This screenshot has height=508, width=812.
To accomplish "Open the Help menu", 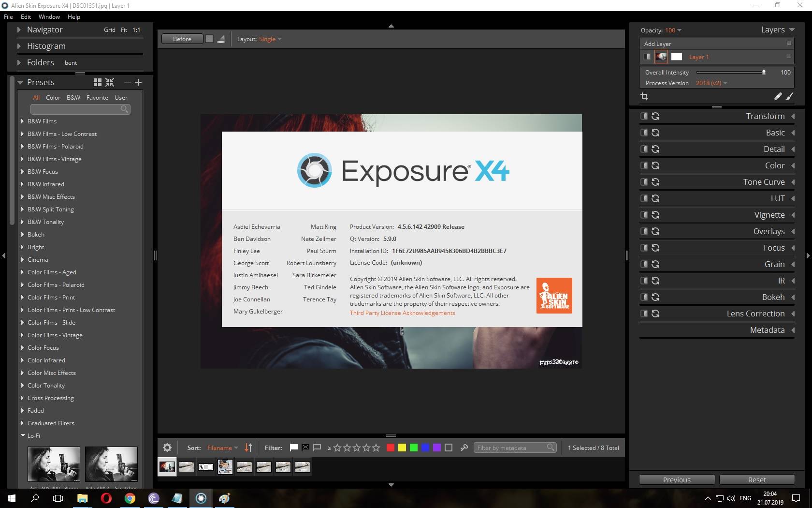I will [74, 16].
